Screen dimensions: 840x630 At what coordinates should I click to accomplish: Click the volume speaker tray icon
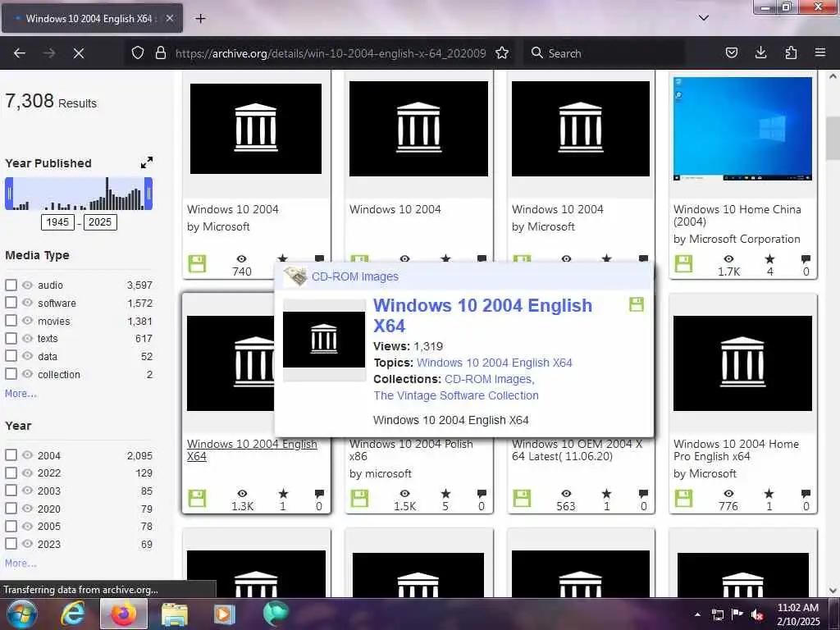pos(757,614)
